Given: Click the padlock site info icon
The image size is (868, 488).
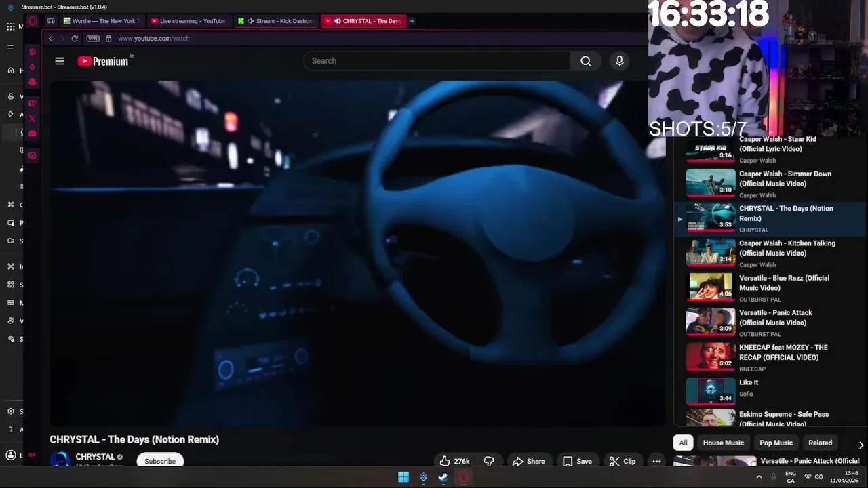Looking at the screenshot, I should (x=108, y=39).
